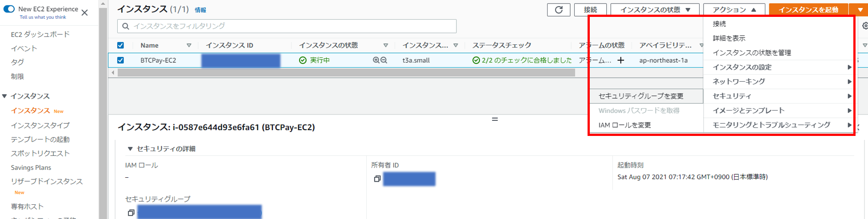This screenshot has width=868, height=219.
Task: Go to 制限 in sidebar
Action: tap(17, 76)
